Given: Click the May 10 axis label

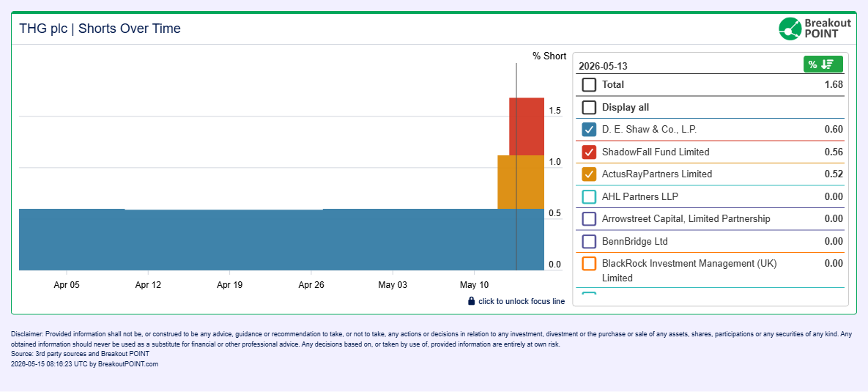Looking at the screenshot, I should point(475,285).
